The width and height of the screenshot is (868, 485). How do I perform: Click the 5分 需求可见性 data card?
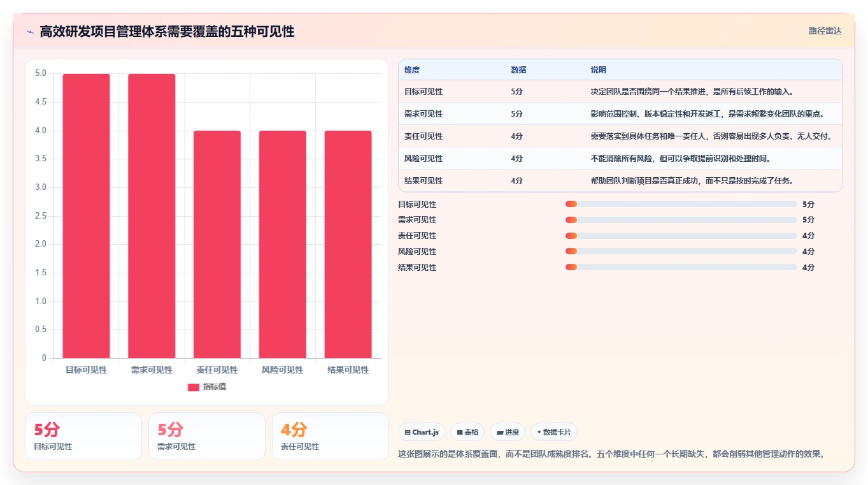[x=207, y=436]
